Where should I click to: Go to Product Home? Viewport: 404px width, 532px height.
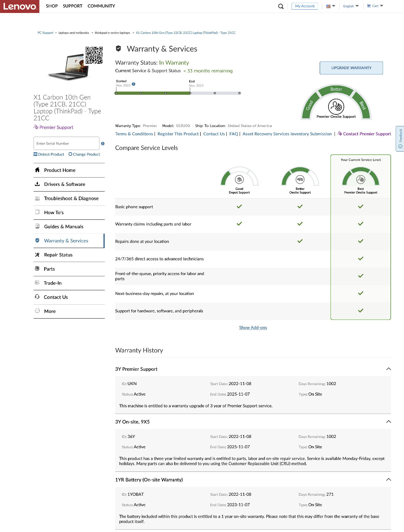[69, 170]
